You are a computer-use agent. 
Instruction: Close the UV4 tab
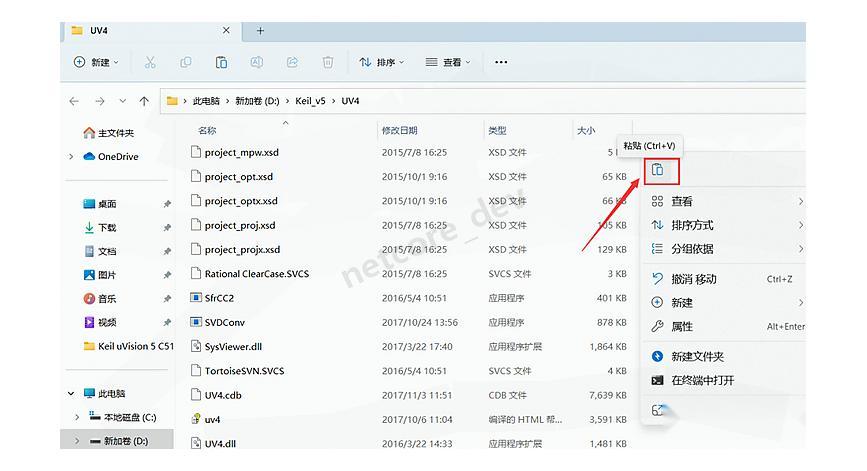[226, 30]
